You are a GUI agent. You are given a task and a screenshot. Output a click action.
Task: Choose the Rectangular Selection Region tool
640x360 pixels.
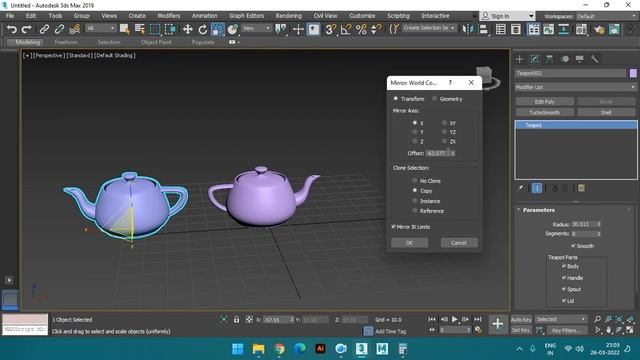point(155,29)
